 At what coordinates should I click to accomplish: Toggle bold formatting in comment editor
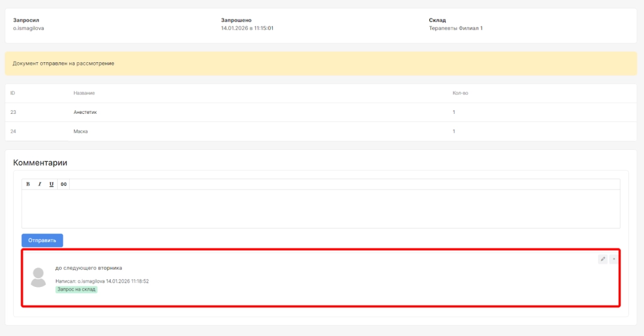[28, 184]
